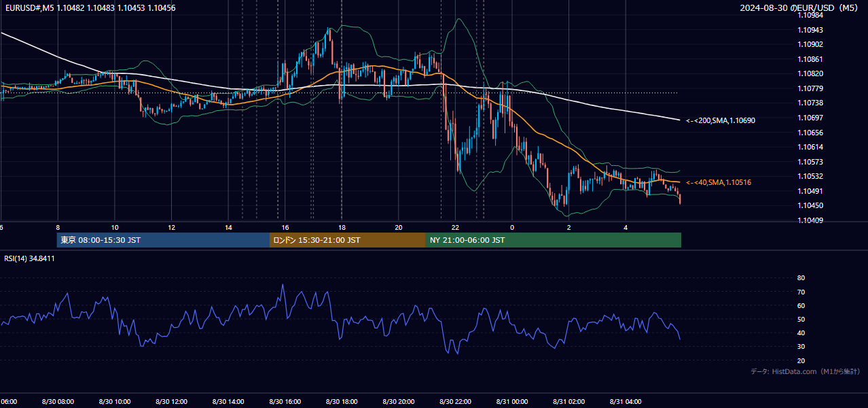The image size is (868, 408).
Task: Click hour marker 18 under the price chart
Action: (x=342, y=227)
